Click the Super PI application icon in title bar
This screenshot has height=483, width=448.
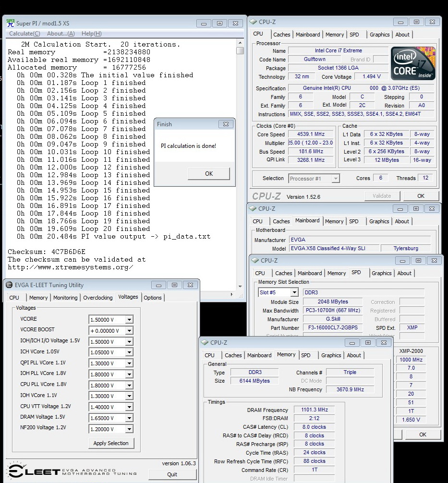tap(11, 23)
